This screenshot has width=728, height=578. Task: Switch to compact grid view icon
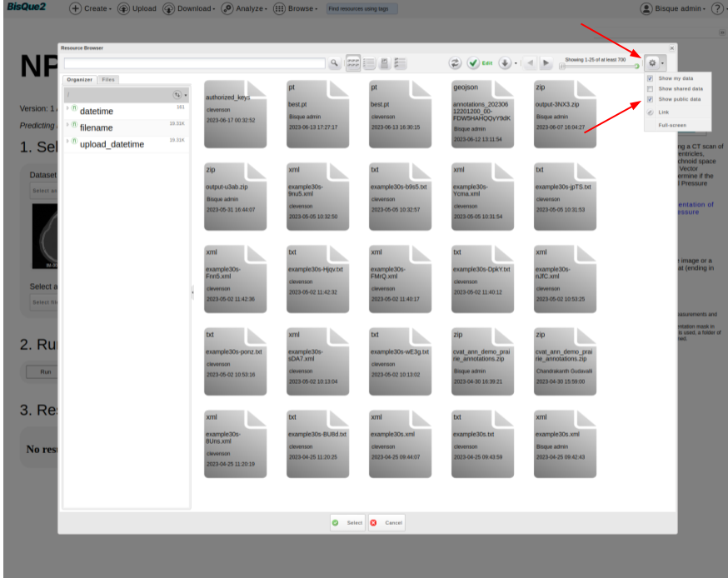353,63
